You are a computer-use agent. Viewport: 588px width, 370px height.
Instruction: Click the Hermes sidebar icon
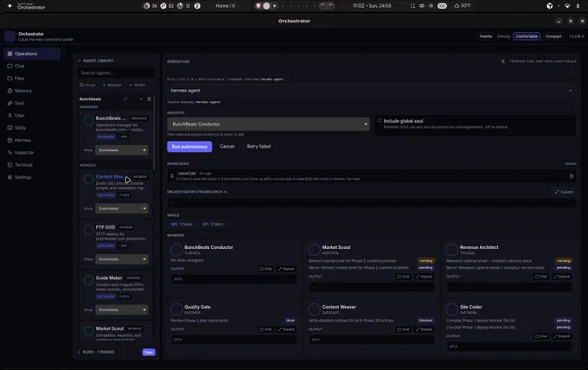click(x=10, y=140)
